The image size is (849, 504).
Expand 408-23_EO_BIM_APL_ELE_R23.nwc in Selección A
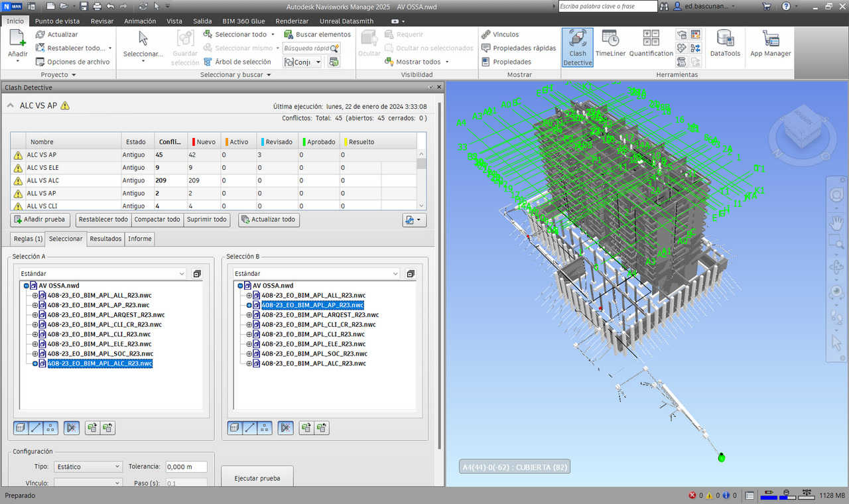click(x=34, y=344)
